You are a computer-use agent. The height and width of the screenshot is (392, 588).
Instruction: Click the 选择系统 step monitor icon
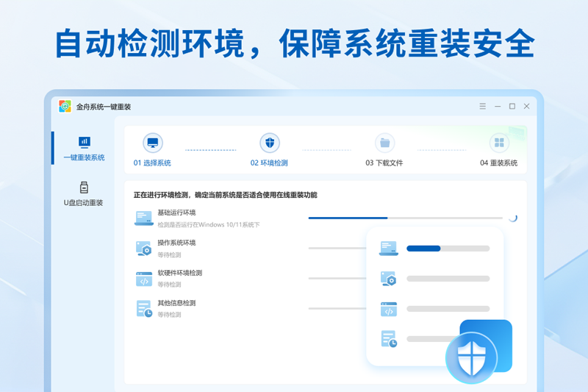152,143
